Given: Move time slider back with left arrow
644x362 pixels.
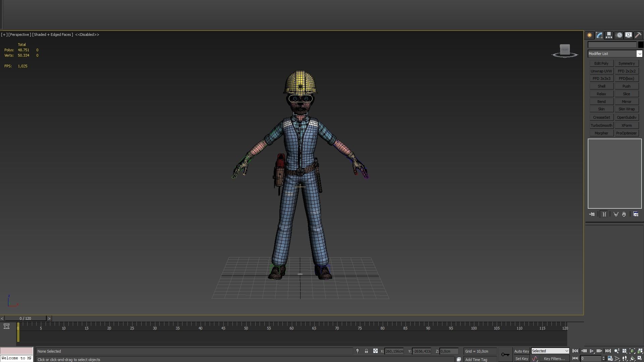Looking at the screenshot, I should click(x=2, y=318).
